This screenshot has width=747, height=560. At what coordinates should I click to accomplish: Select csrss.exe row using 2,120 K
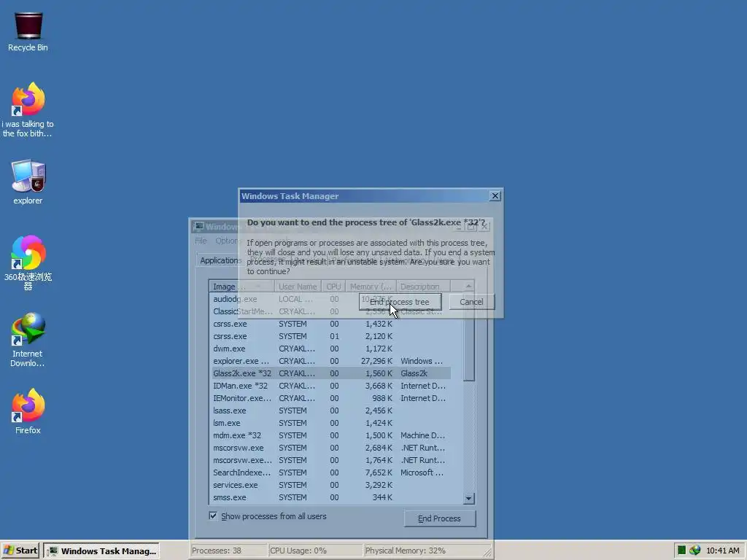331,336
